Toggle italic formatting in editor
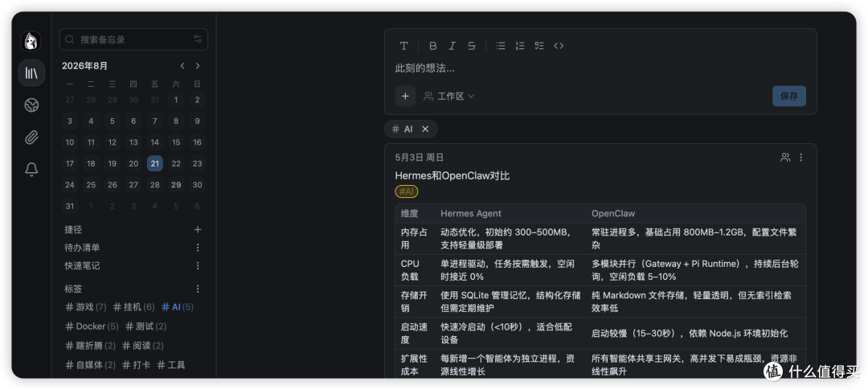This screenshot has width=868, height=390. (452, 46)
